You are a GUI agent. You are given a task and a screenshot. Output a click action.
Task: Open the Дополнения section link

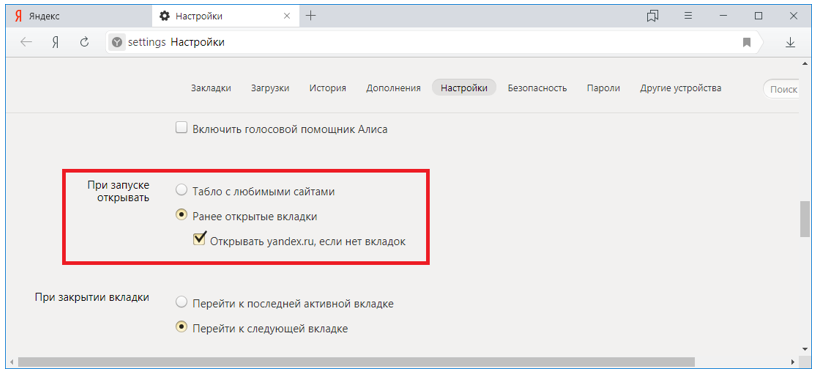[393, 88]
